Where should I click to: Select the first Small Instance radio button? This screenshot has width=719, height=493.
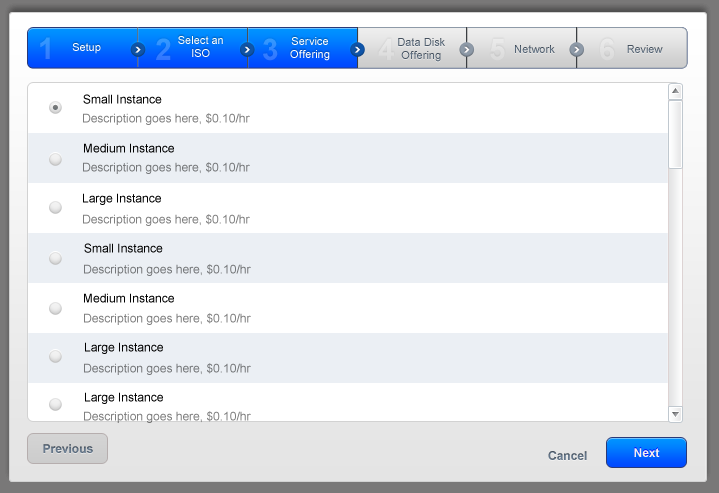pos(55,108)
